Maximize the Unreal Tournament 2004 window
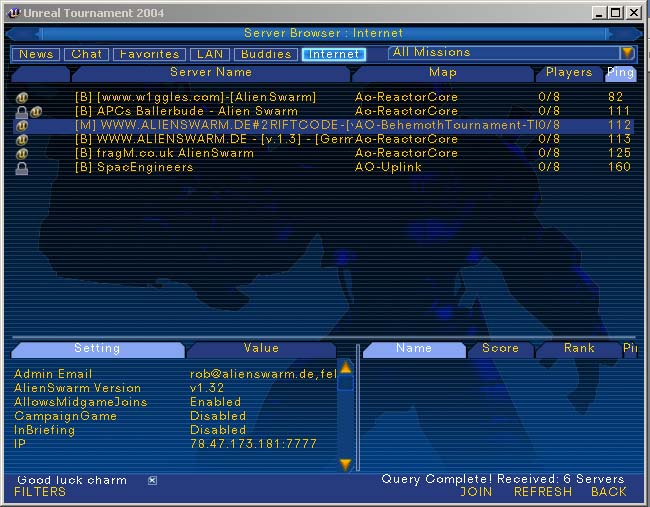Screen dimensions: 650x507 click(616, 12)
